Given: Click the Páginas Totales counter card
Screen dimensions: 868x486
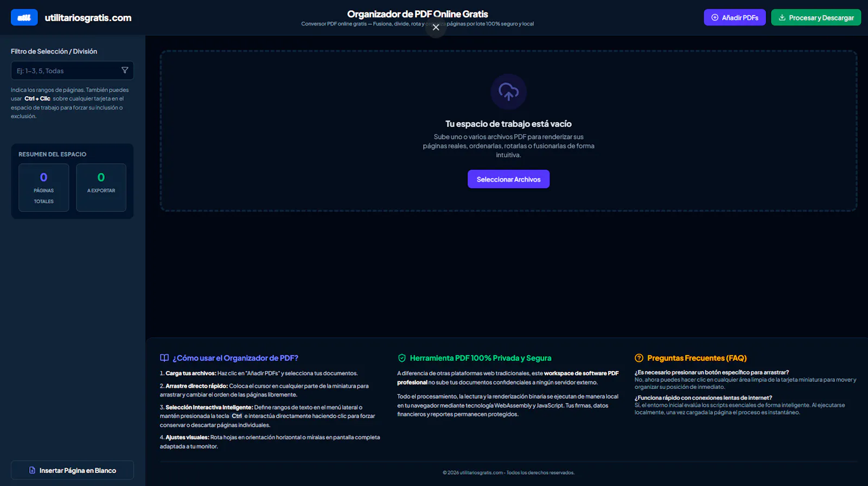Looking at the screenshot, I should pyautogui.click(x=44, y=188).
